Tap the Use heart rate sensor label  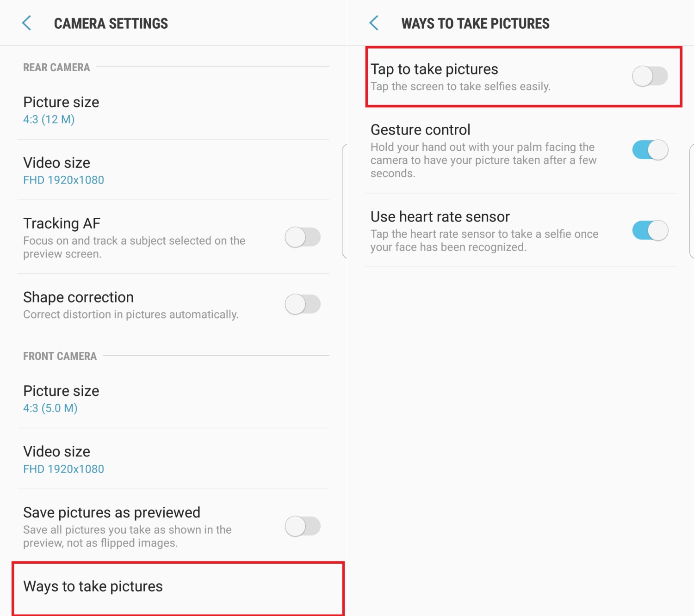[440, 217]
